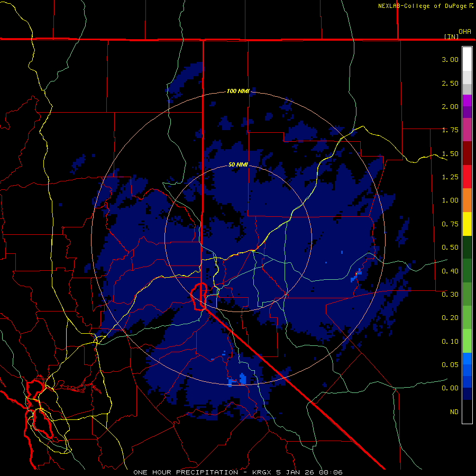
Task: Click the 0.10 legend value
Action: pos(450,341)
